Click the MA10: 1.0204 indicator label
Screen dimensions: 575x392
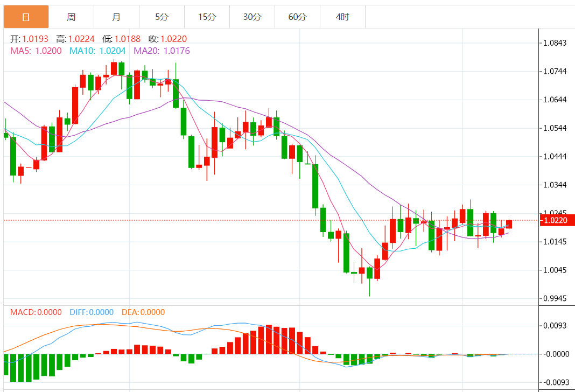pos(97,51)
